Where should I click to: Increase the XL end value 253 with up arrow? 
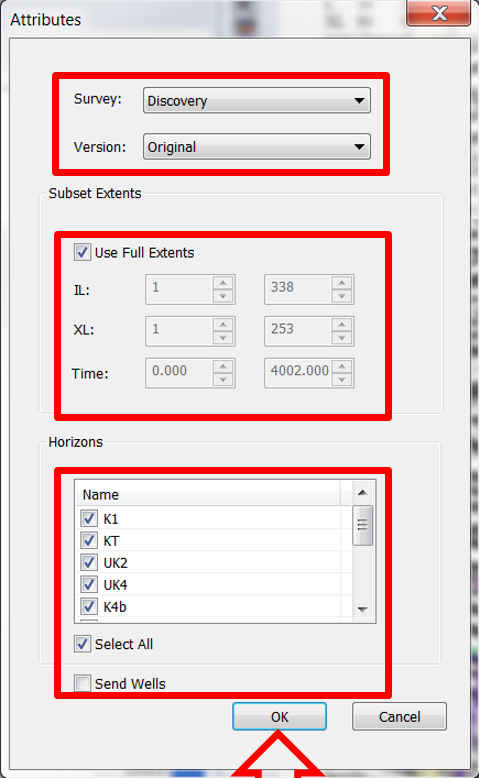(x=342, y=324)
